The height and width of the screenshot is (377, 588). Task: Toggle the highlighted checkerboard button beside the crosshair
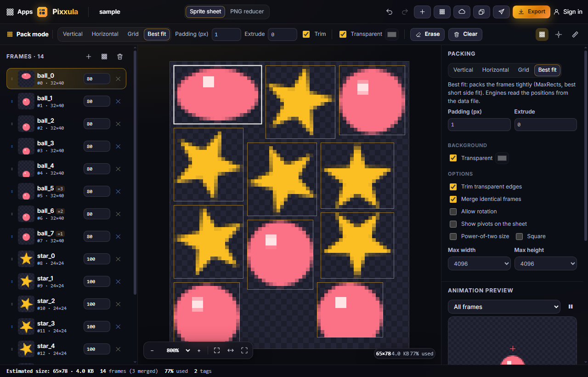pyautogui.click(x=542, y=34)
